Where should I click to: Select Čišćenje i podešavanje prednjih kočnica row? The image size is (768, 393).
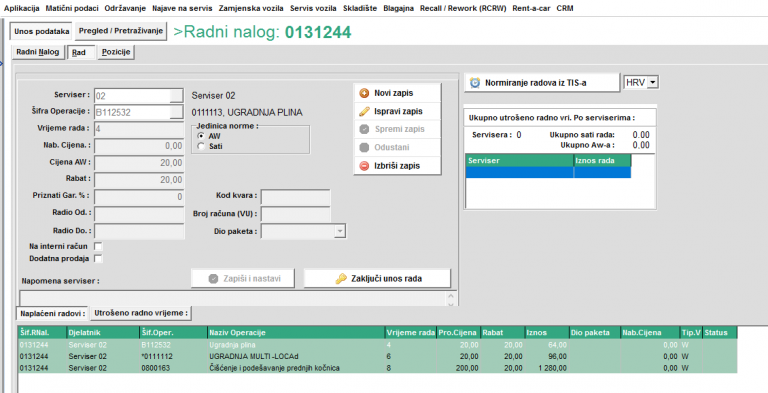click(x=377, y=368)
